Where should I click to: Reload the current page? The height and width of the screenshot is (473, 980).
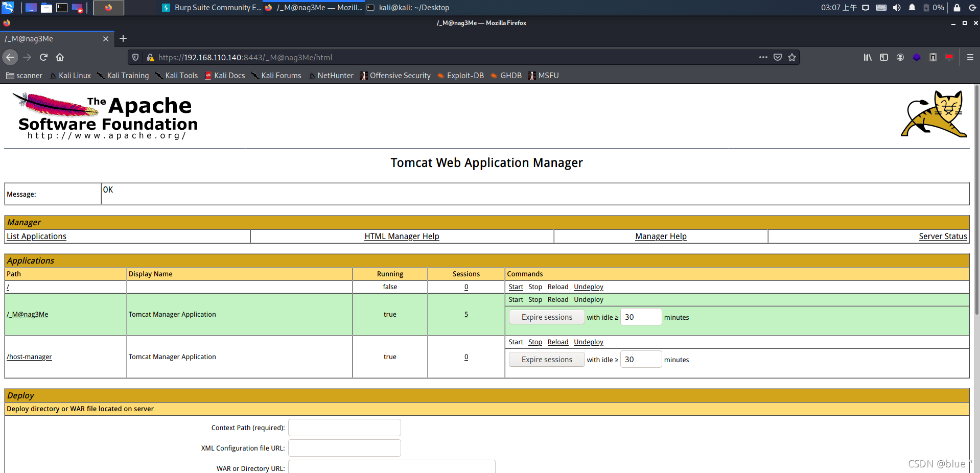point(43,57)
